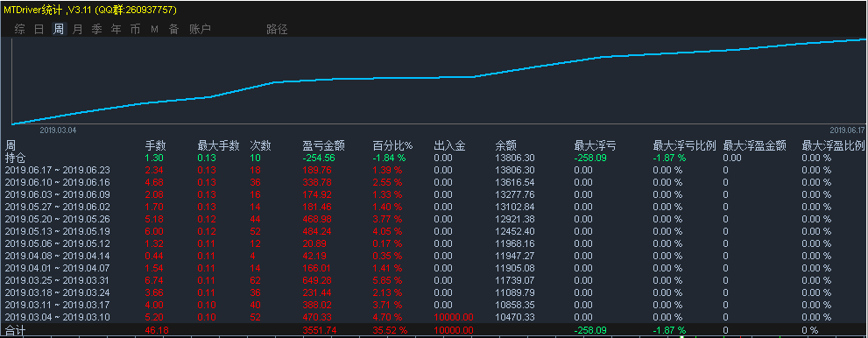Select week row 2019.05.13 ~ 2019.05.19

click(x=434, y=231)
